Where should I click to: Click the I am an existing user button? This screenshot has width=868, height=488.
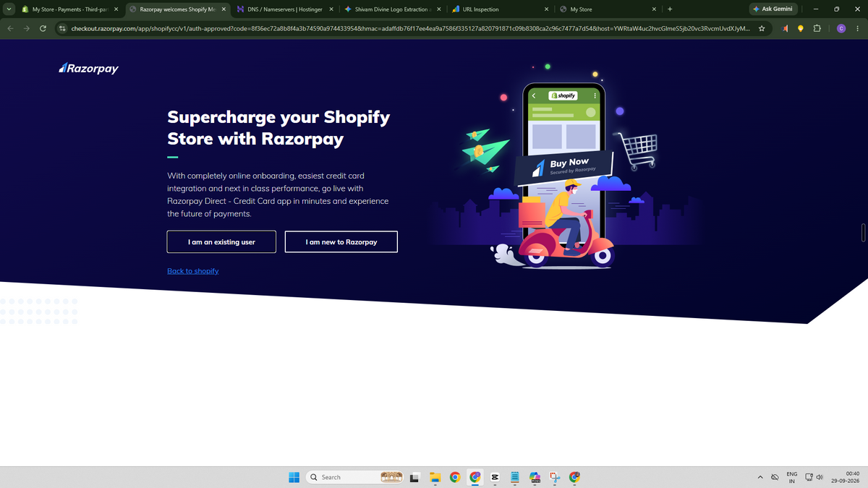[221, 242]
